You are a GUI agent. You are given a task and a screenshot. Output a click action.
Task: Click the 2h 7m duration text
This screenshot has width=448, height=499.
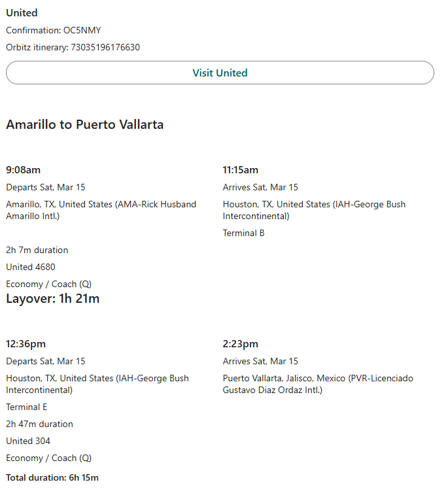click(37, 250)
